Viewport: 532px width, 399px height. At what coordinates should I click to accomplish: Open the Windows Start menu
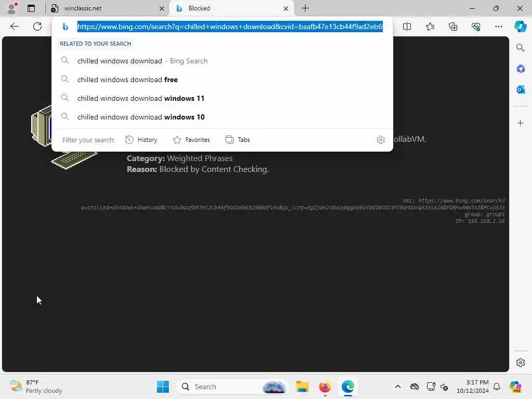point(163,387)
